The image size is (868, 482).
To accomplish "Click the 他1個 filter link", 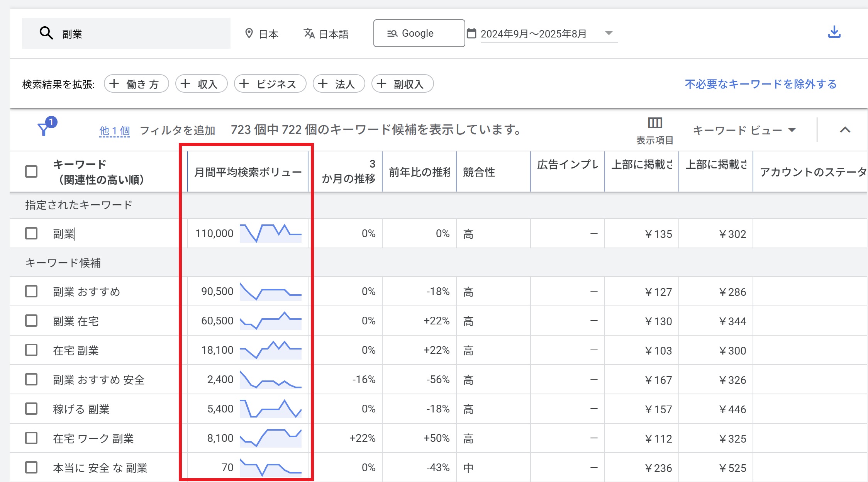I will (x=114, y=131).
